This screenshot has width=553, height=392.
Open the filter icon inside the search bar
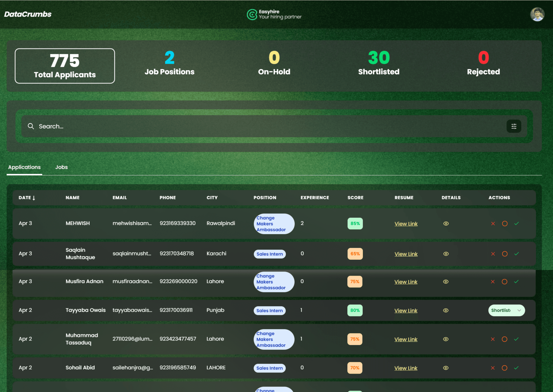[514, 126]
